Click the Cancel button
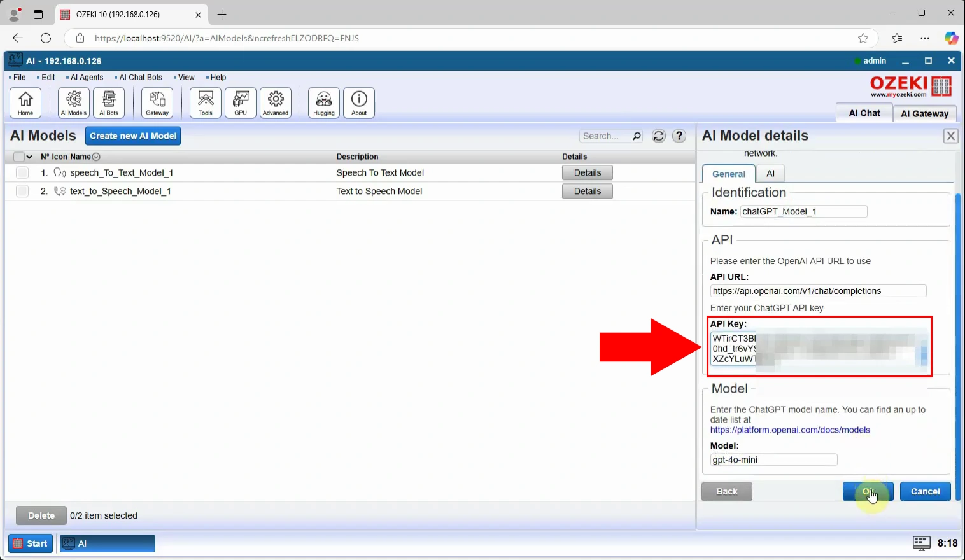965x560 pixels. [926, 491]
